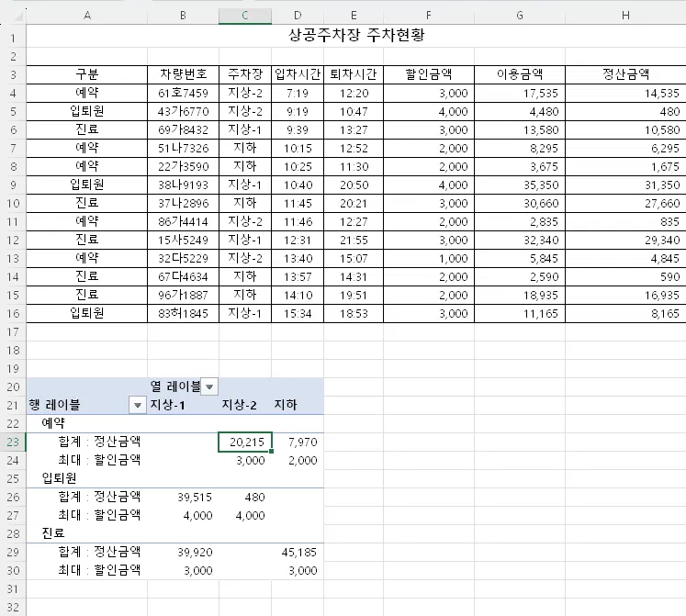Click the pivot column label 지상-1
This screenshot has width=686, height=616.
pyautogui.click(x=167, y=405)
